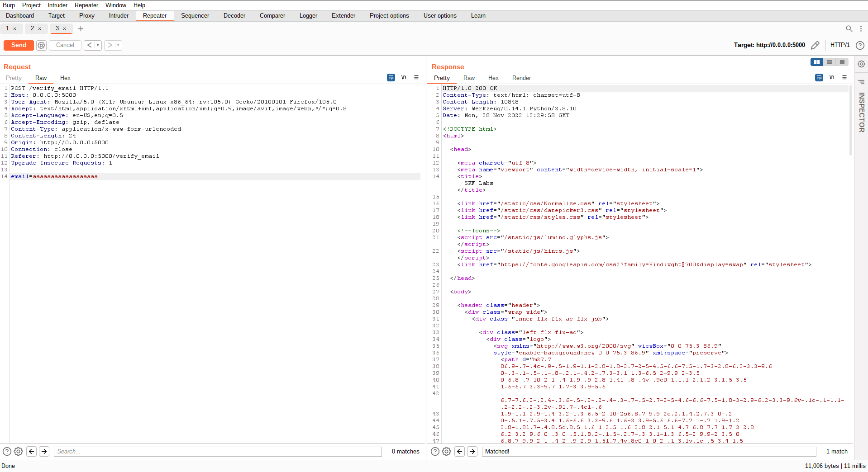Screen dimensions: 868x472
Task: Open the Render tab in Response
Action: click(x=521, y=78)
